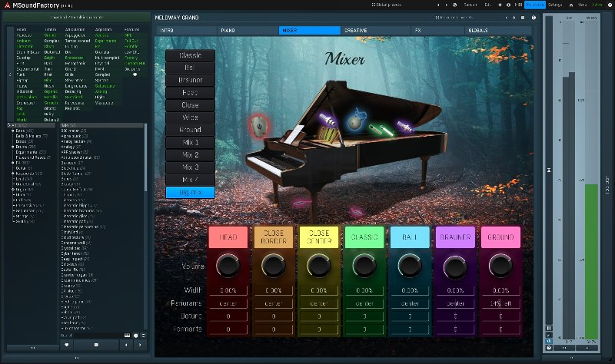Click the MeldaProduction logo in the title bar
This screenshot has height=364, width=615.
pyautogui.click(x=6, y=5)
